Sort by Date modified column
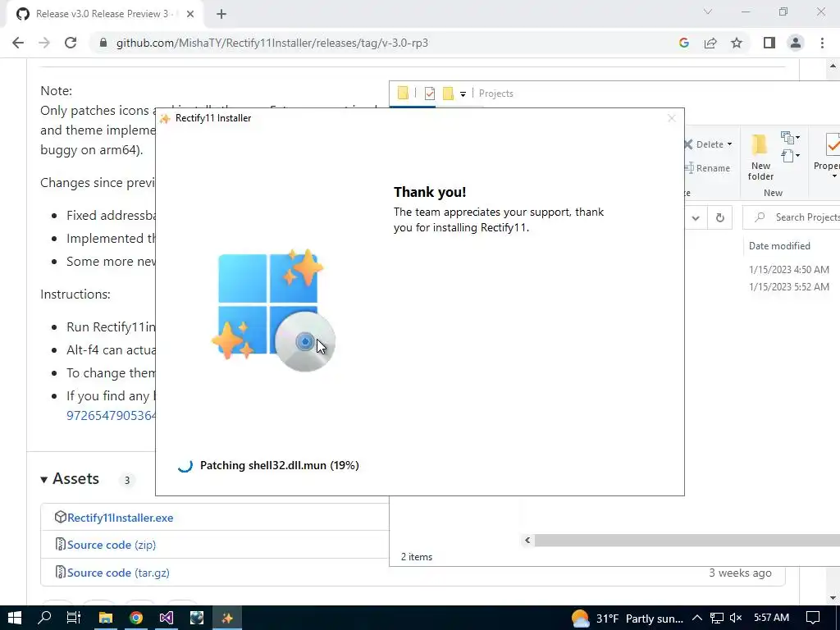Viewport: 840px width, 630px height. (x=779, y=246)
